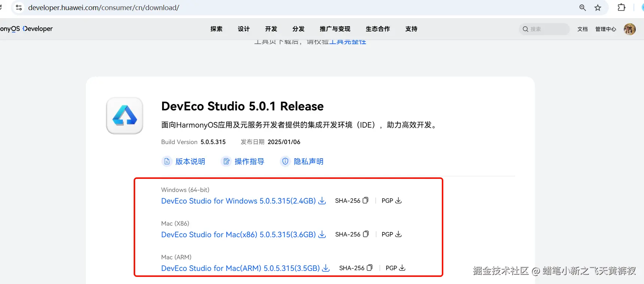Click the DevEco Studio 5.0.1 Release heading
Screen dimensions: 644x284
pos(242,106)
